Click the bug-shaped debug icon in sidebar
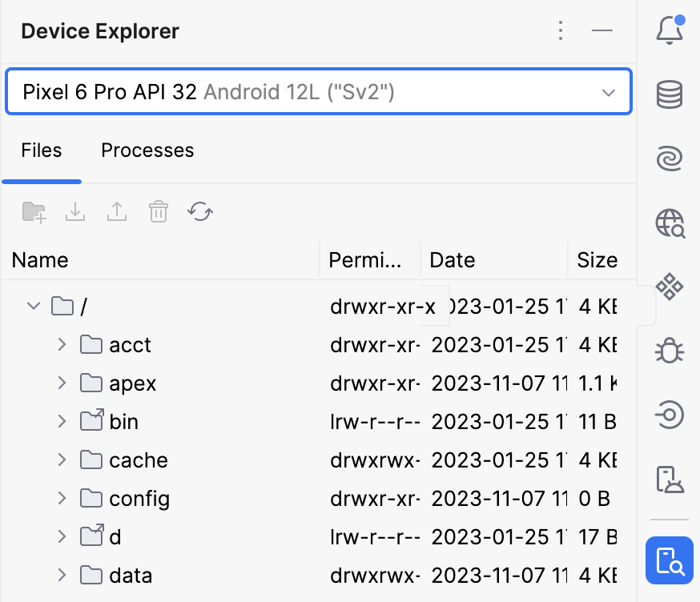Viewport: 700px width, 602px height. [x=669, y=350]
